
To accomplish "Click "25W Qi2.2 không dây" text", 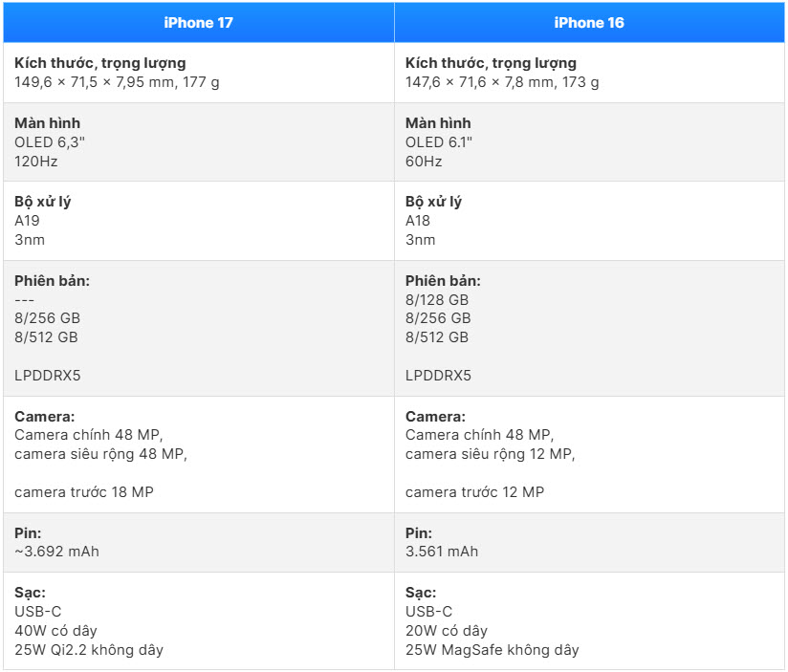I will [89, 650].
